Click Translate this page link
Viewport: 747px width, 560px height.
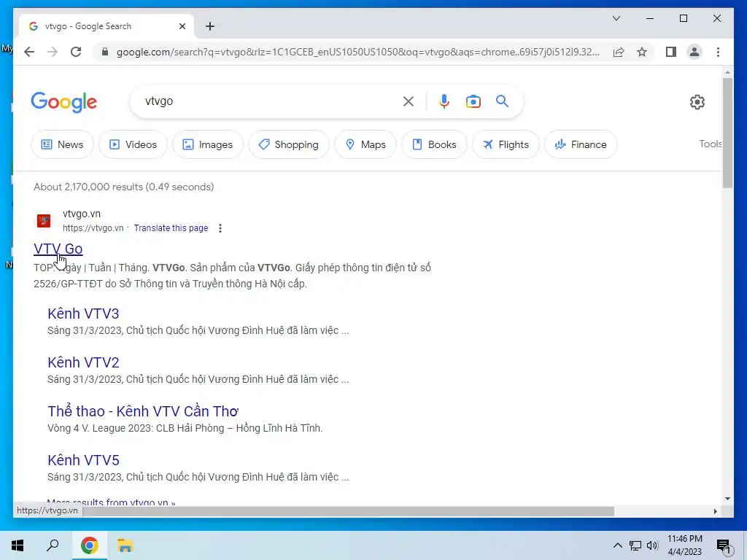pos(171,228)
